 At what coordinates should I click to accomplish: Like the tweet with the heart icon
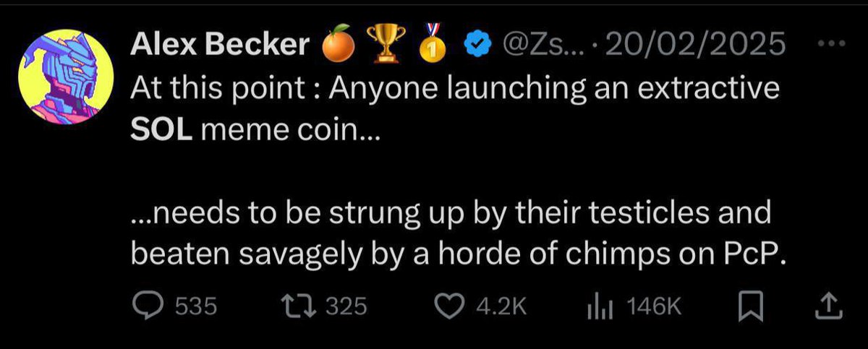coord(456,306)
